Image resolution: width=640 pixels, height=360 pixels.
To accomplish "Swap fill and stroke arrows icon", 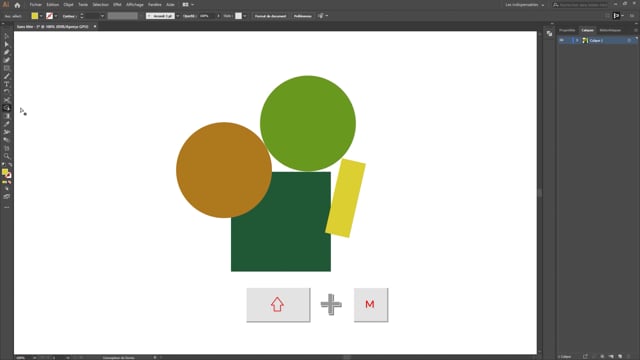I will click(10, 164).
